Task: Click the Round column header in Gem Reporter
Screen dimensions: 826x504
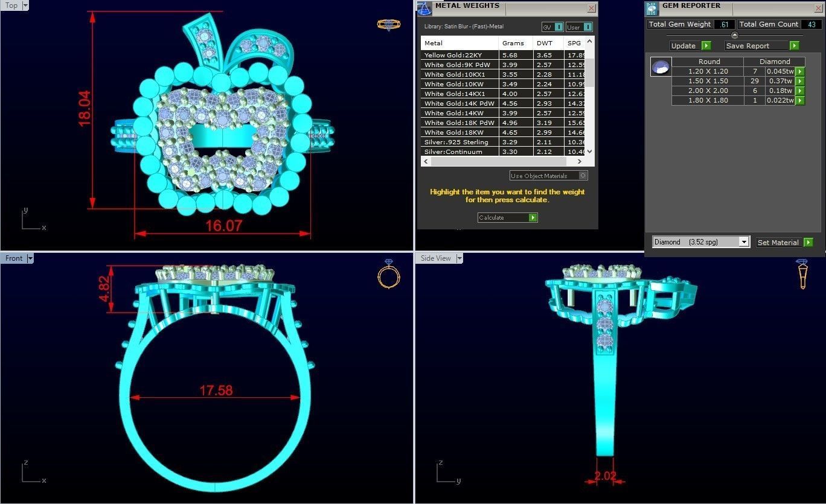Action: click(708, 62)
